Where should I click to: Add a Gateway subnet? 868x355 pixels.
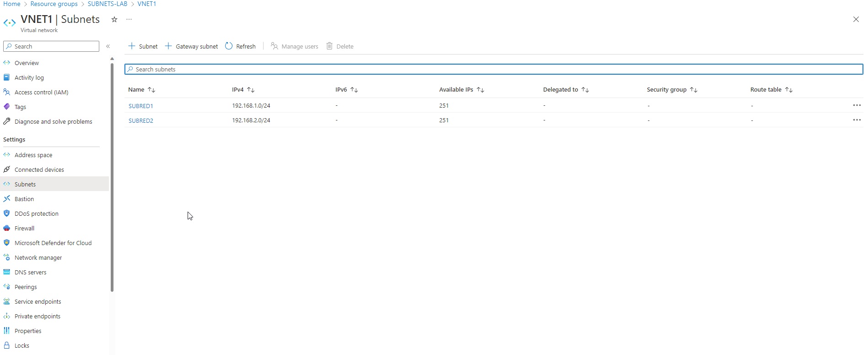pyautogui.click(x=191, y=46)
